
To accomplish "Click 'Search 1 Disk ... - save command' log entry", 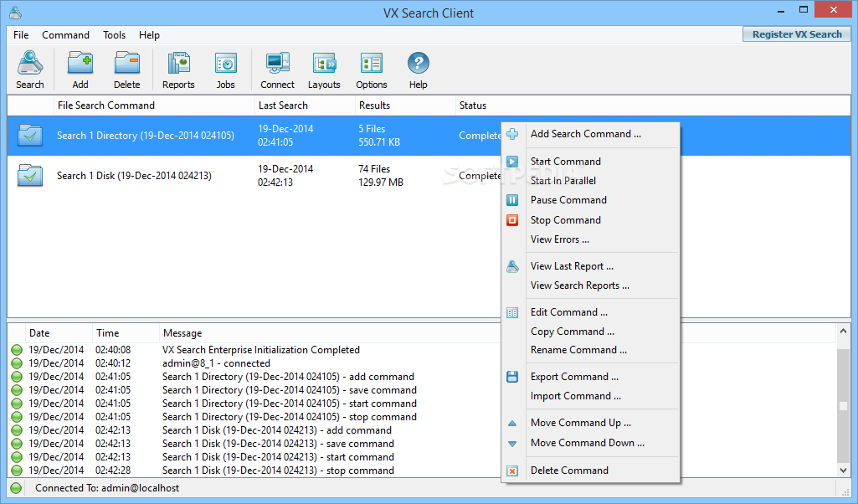I will pyautogui.click(x=278, y=443).
